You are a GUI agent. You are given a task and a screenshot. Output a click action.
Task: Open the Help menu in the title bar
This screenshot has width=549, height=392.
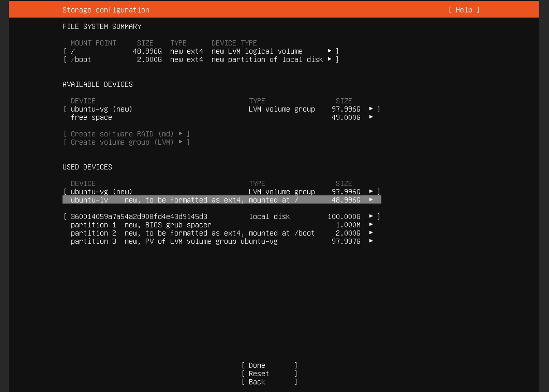[x=464, y=10]
